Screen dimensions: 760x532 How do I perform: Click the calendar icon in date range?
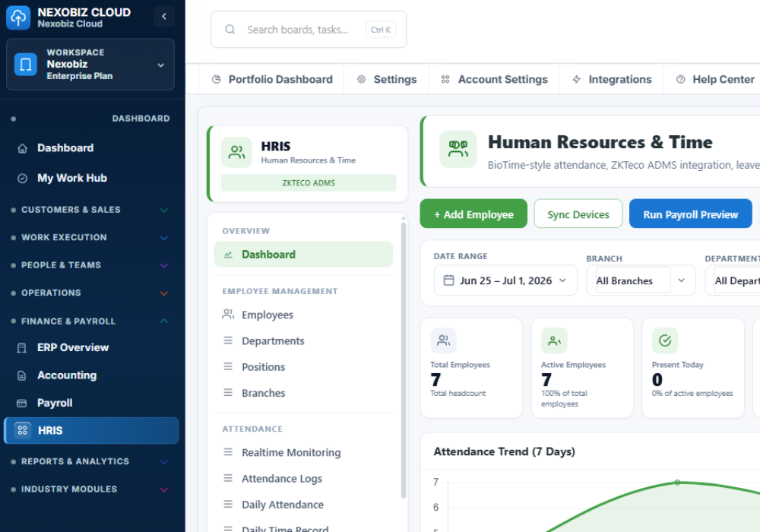(449, 280)
